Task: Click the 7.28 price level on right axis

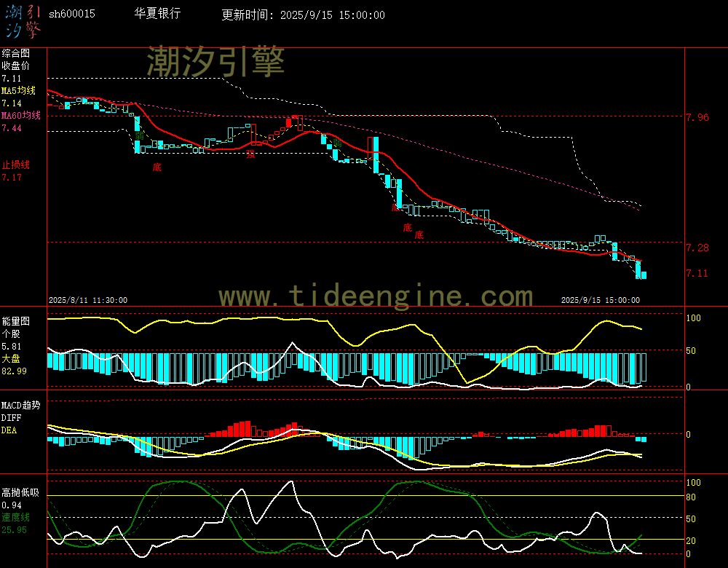Action: point(697,248)
